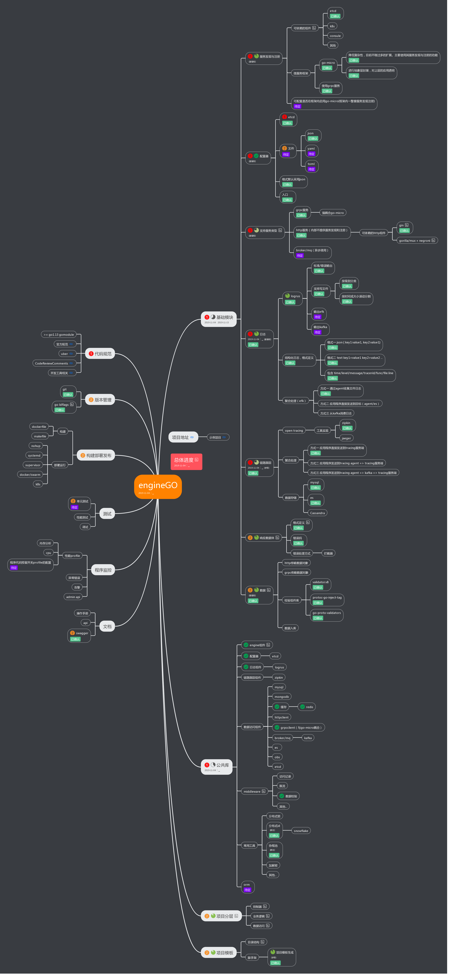Click priority 1 marker on 代码规范
Viewport: 450px width, 980px height.
(x=91, y=353)
